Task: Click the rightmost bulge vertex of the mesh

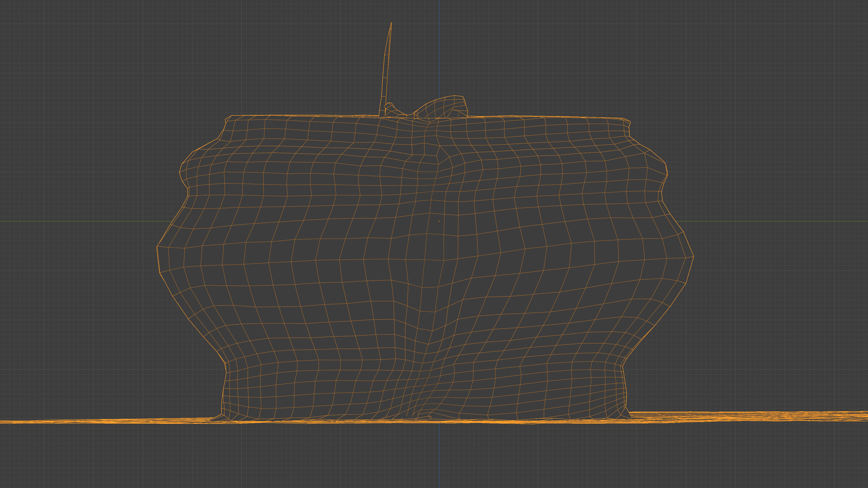Action: [693, 256]
